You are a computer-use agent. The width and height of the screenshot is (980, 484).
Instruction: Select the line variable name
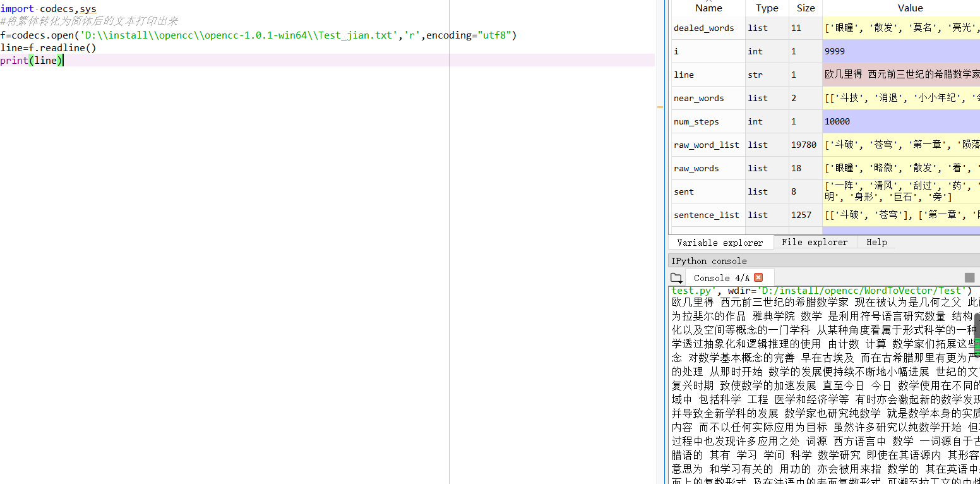(684, 75)
